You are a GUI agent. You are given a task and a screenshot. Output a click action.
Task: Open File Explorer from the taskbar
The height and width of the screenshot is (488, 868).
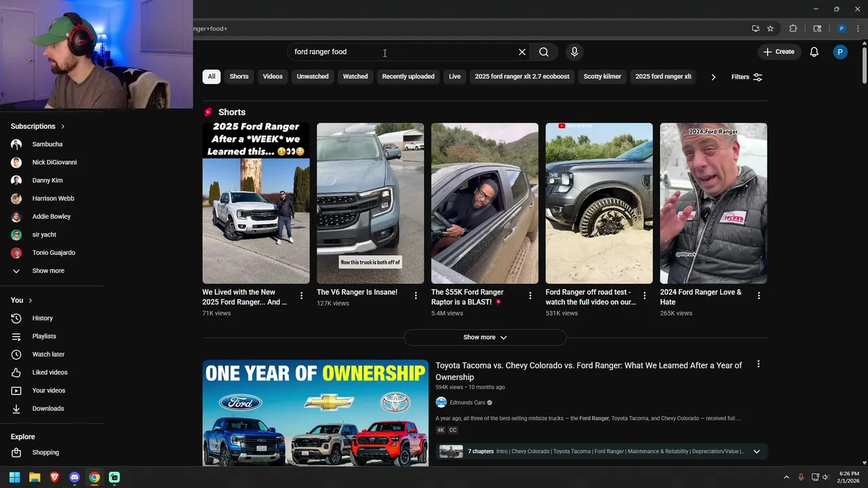point(35,477)
